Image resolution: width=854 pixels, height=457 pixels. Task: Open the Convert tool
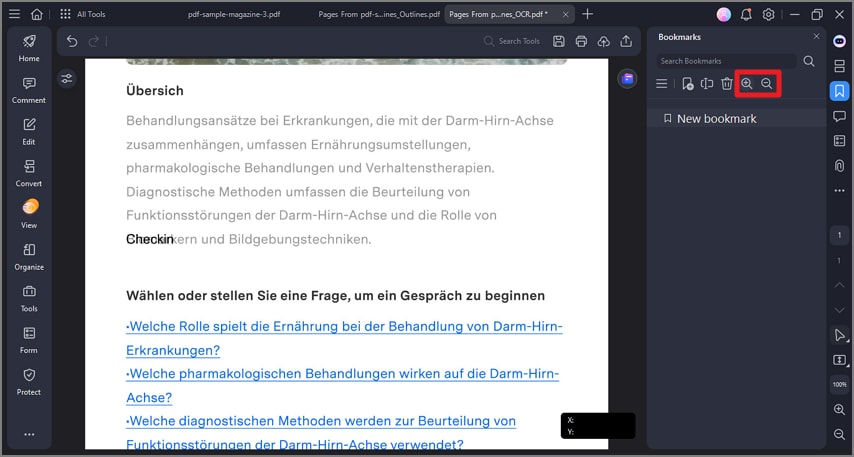(29, 173)
